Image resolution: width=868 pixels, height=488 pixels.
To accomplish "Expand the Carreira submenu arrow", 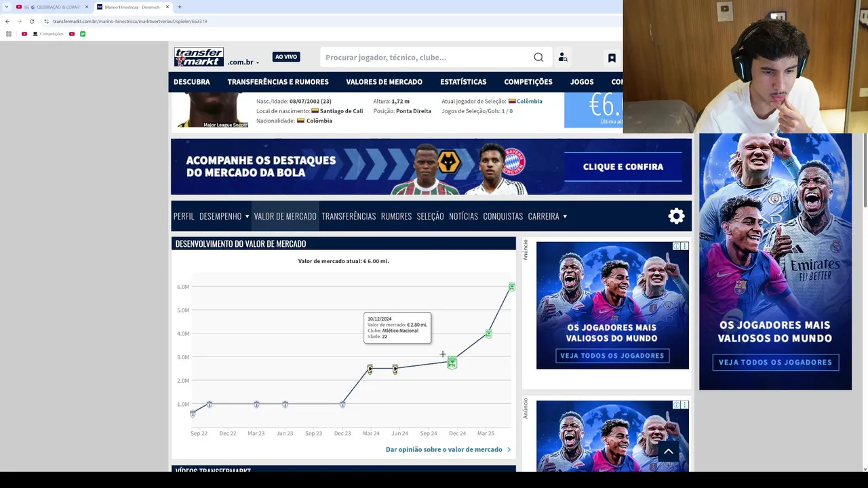I will 565,216.
